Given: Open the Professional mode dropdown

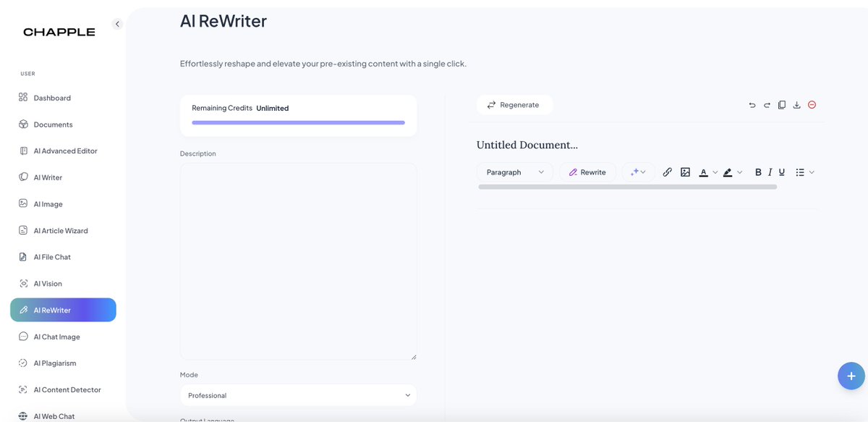Looking at the screenshot, I should [x=298, y=395].
